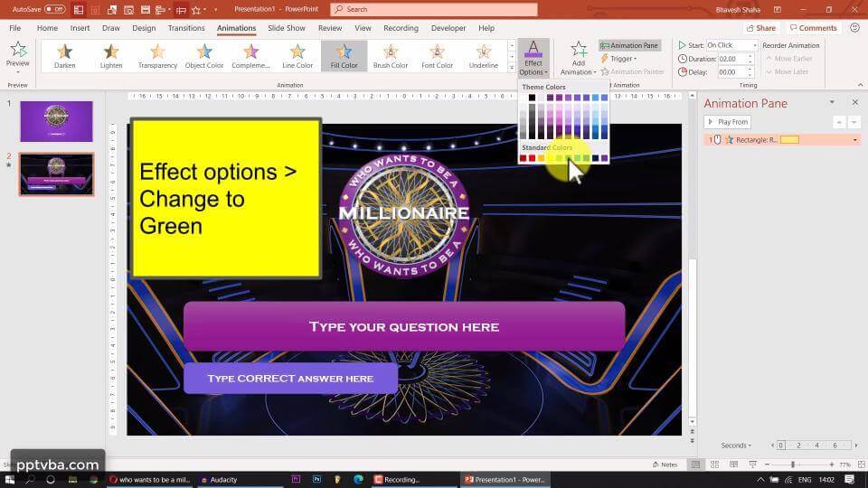Viewport: 868px width, 488px height.
Task: Open the feedback smiley icon
Action: pos(854,28)
